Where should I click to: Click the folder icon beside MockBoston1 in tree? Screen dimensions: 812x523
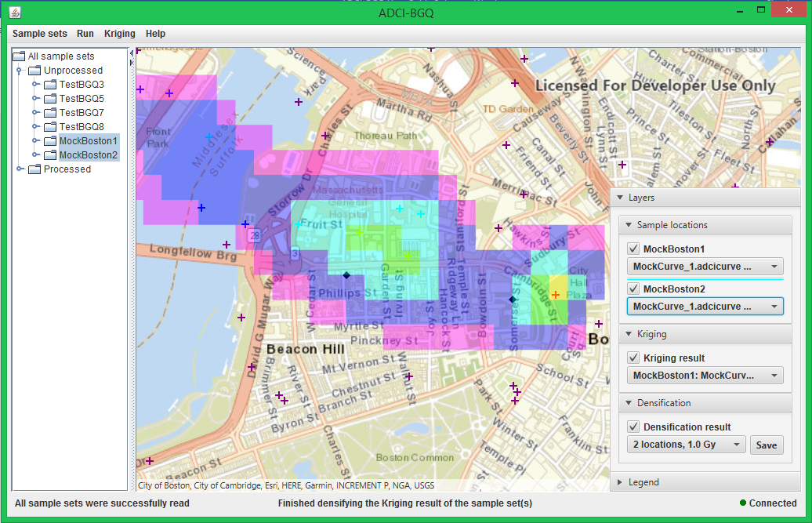pyautogui.click(x=50, y=141)
